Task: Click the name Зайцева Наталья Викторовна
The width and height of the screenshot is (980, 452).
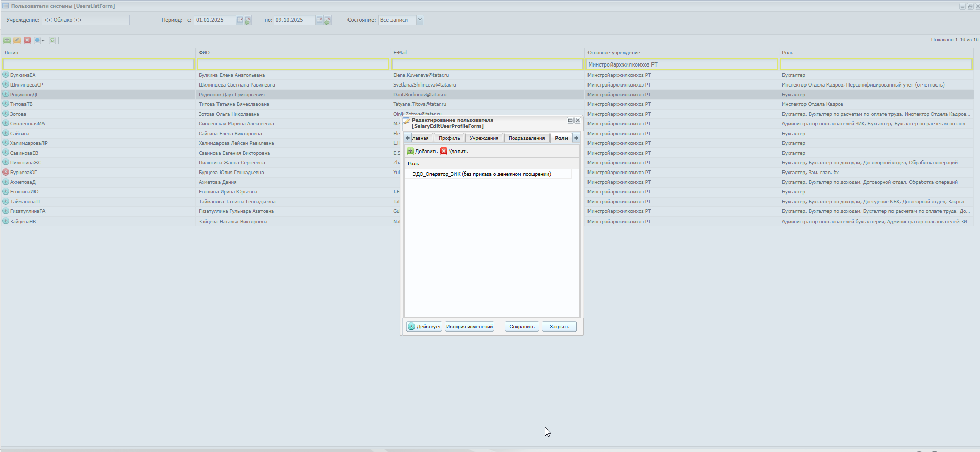Action: coord(233,222)
